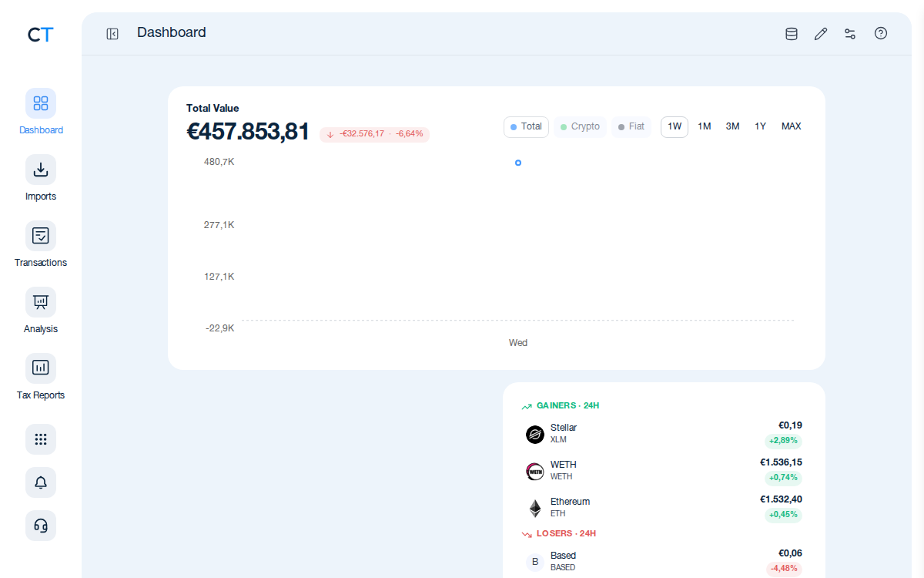924x578 pixels.
Task: Open the help question mark icon
Action: [x=881, y=34]
